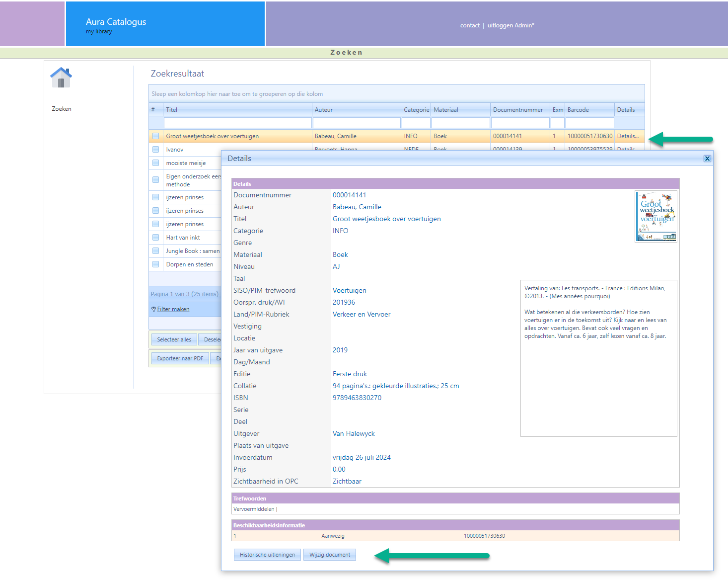
Task: Open the Filter maken link
Action: [x=173, y=309]
